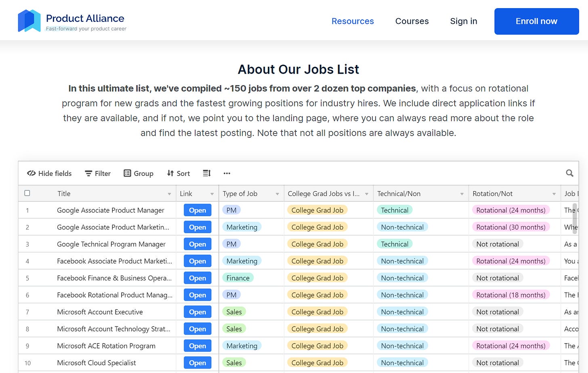Expand the College Grad Jobs column dropdown
This screenshot has width=588, height=373.
pos(367,194)
